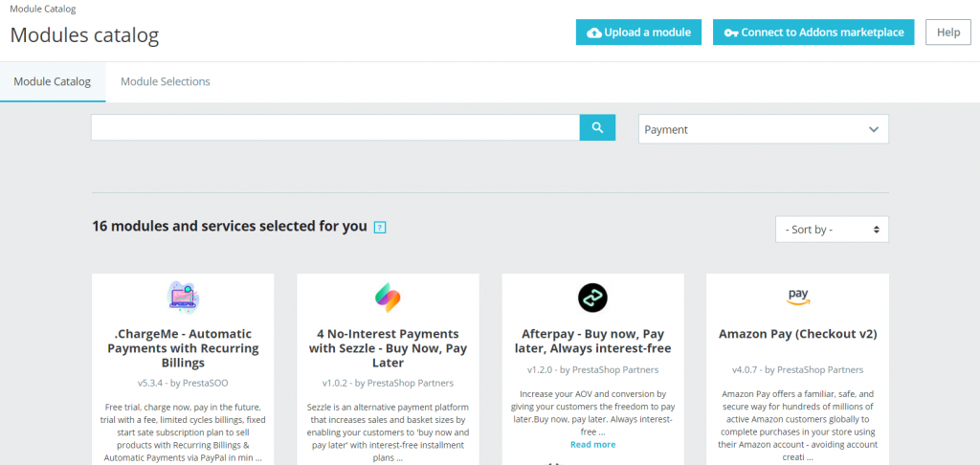Open the Help button

(x=947, y=33)
